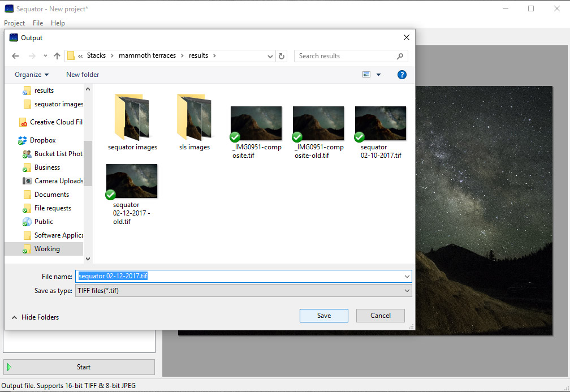Click the sidebar scroll up arrow
Viewport: 570px width, 392px height.
[x=88, y=89]
